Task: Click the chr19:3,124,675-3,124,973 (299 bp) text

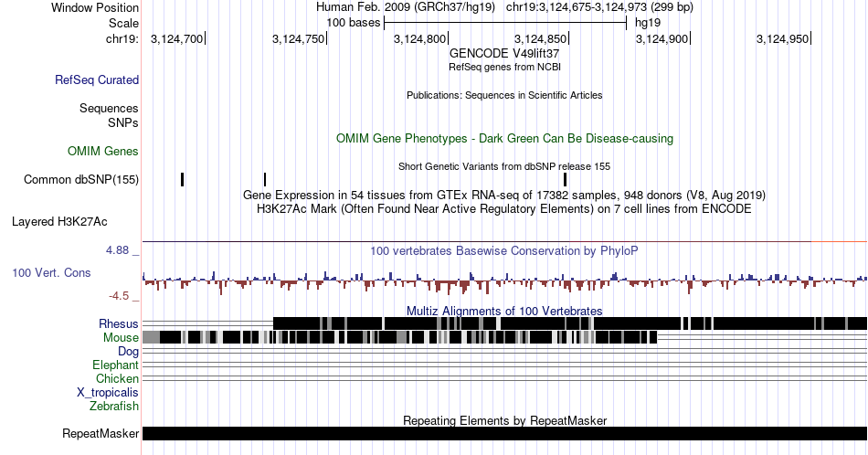Action: tap(599, 7)
